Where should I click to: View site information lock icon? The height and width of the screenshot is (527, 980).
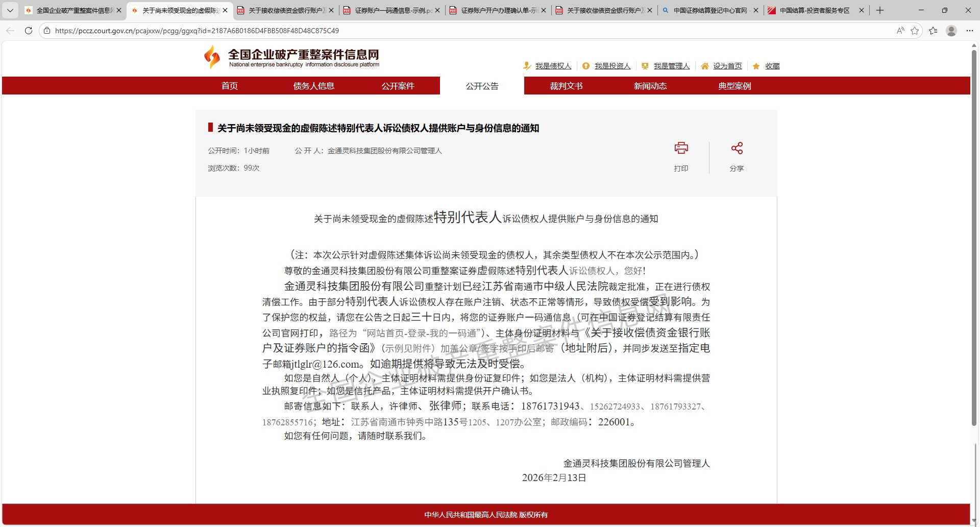(47, 31)
